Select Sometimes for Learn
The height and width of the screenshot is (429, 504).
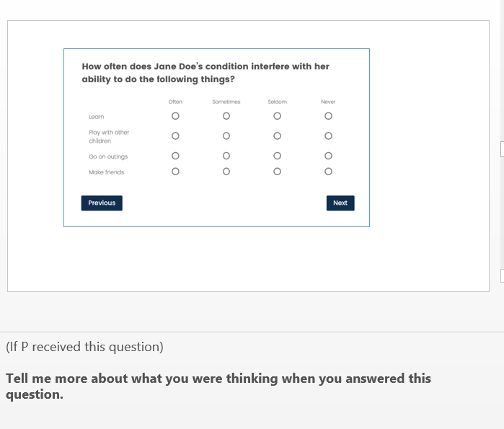(226, 116)
